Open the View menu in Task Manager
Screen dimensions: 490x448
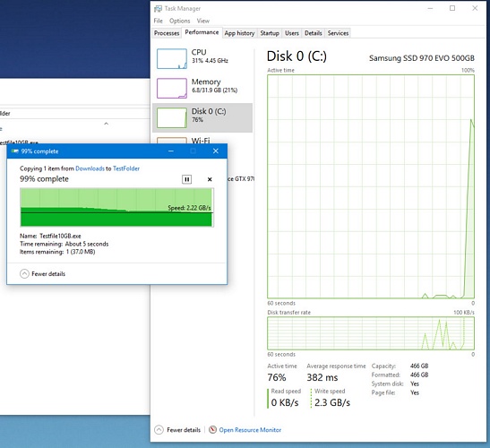pos(203,21)
